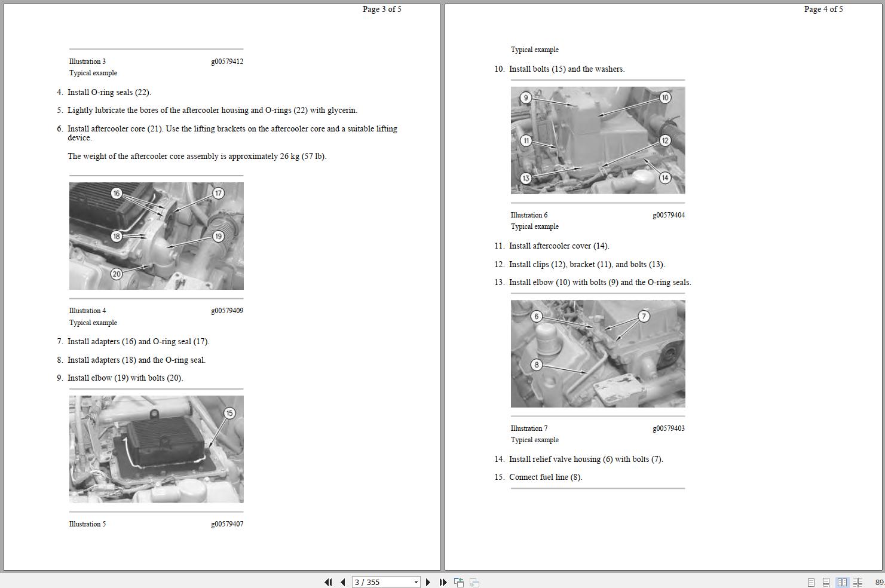Go to the next page
The image size is (885, 588).
point(428,582)
